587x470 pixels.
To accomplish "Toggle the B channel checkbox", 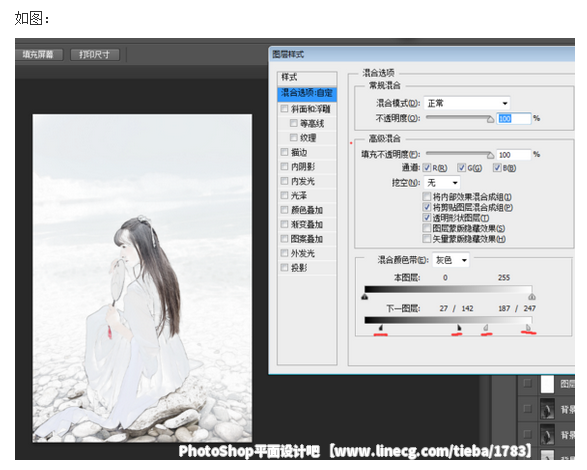I will (497, 168).
